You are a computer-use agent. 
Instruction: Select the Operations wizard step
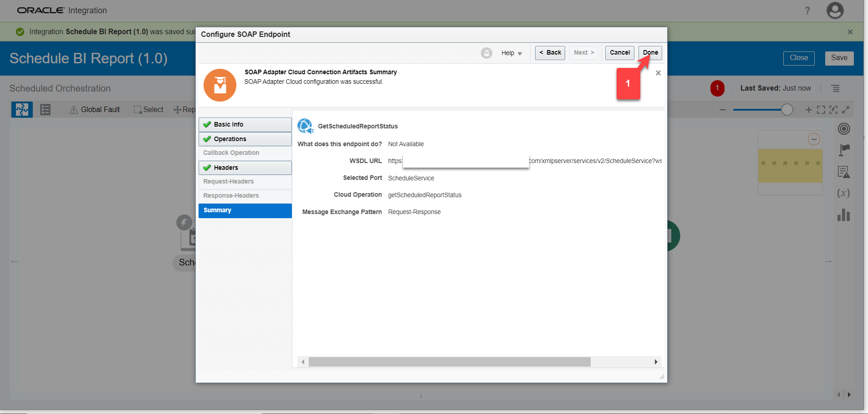click(245, 139)
